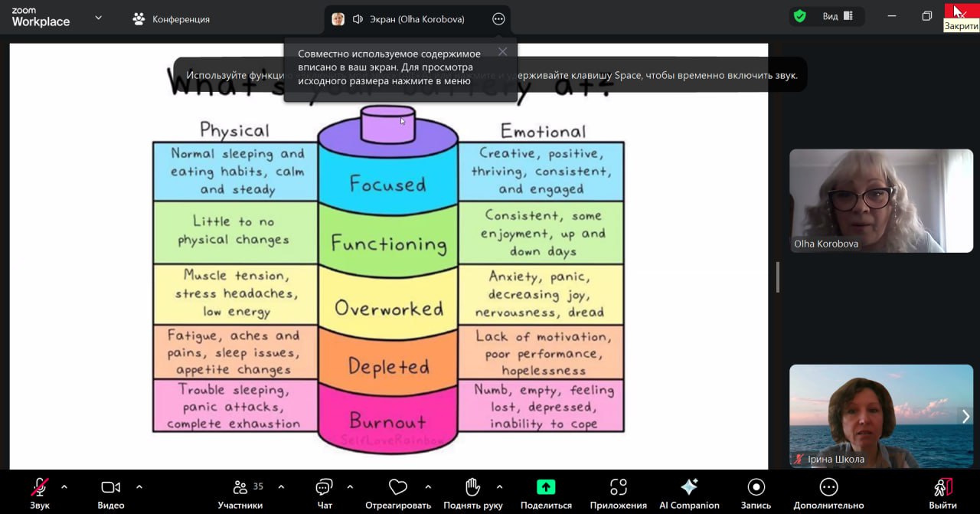Launch AI Companion sparkle icon

click(689, 488)
